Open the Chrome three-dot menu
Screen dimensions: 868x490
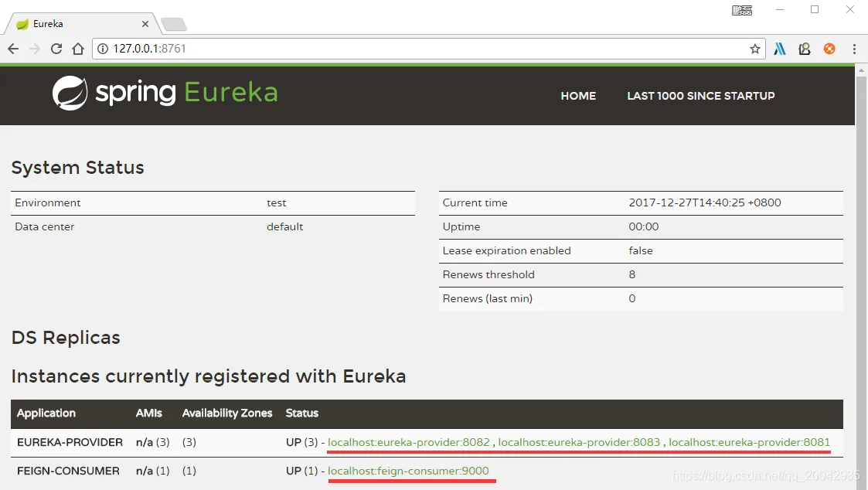point(854,49)
